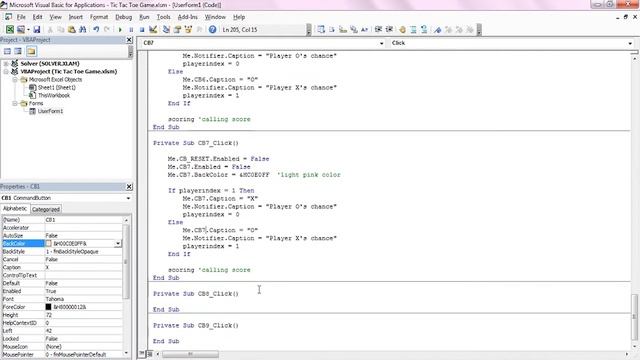Image resolution: width=640 pixels, height=360 pixels.
Task: Click the Uncomment Block icon
Action: [424, 29]
